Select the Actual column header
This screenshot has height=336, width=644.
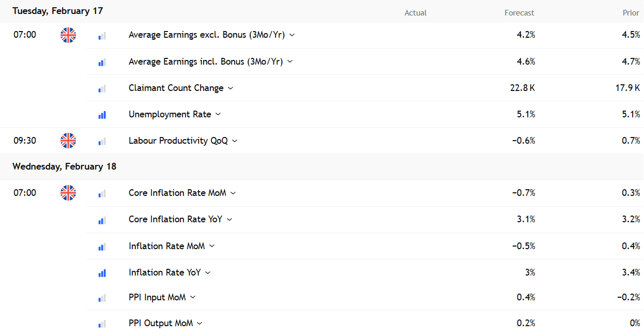coord(416,13)
